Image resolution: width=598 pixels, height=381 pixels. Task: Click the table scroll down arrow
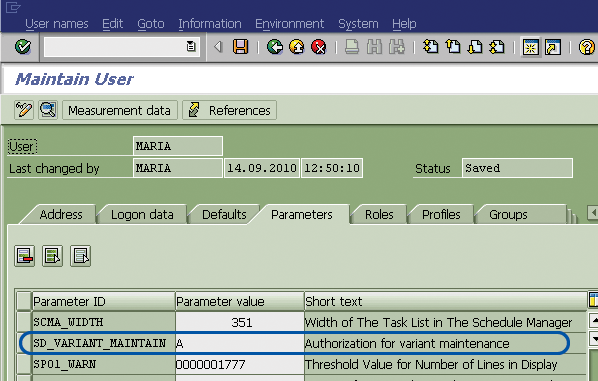point(594,338)
